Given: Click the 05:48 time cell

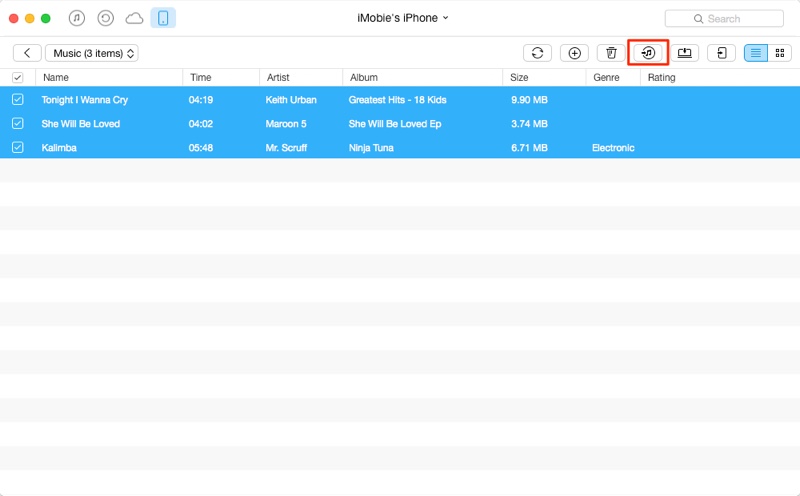Looking at the screenshot, I should coord(201,147).
